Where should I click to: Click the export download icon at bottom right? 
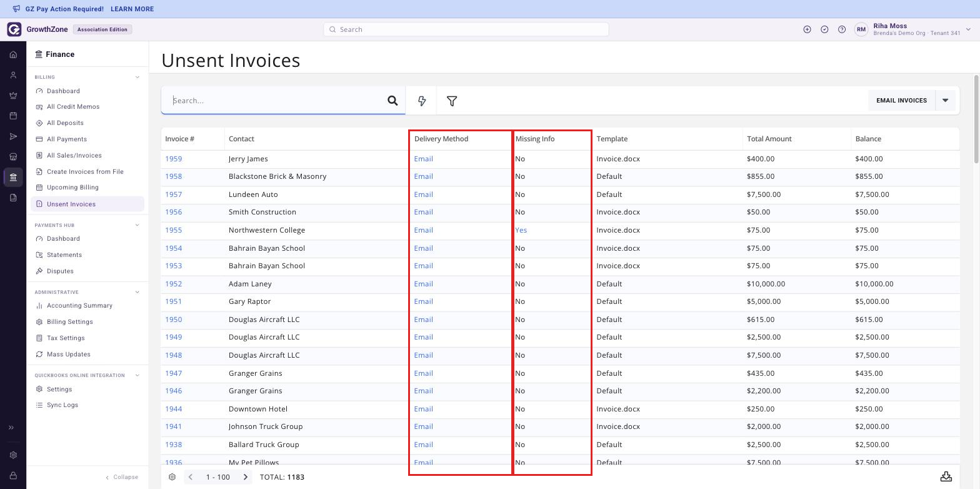click(946, 476)
